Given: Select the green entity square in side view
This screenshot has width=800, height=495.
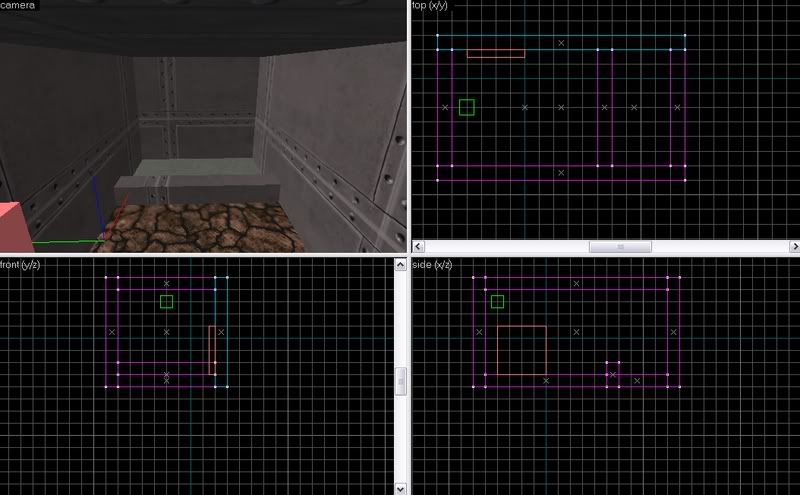Looking at the screenshot, I should pyautogui.click(x=497, y=301).
